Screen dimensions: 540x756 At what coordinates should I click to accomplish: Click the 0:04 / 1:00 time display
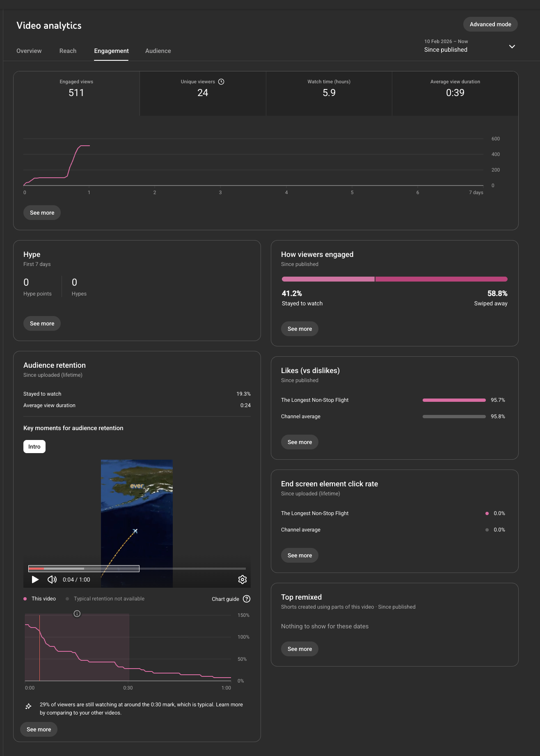click(76, 580)
